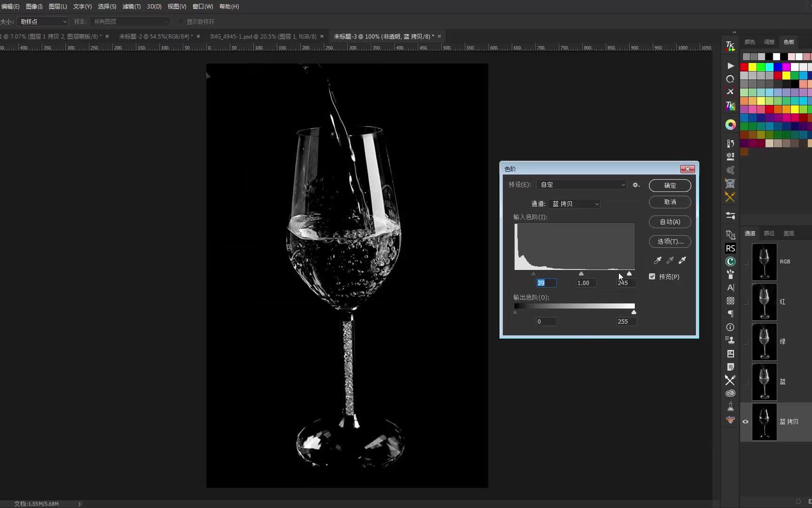This screenshot has height=508, width=812.
Task: Show the RGB channel visibility box
Action: coord(746,262)
